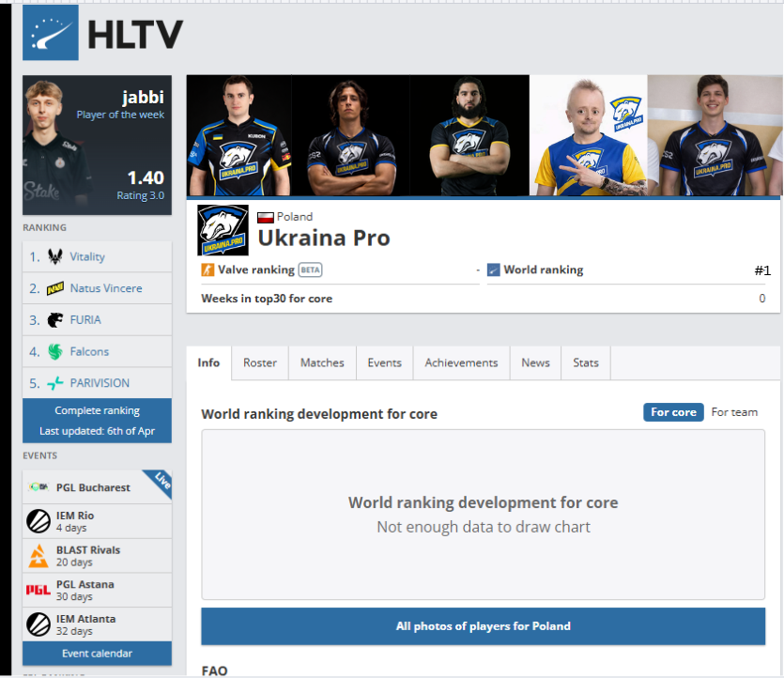Open the Stats tab

coord(586,363)
